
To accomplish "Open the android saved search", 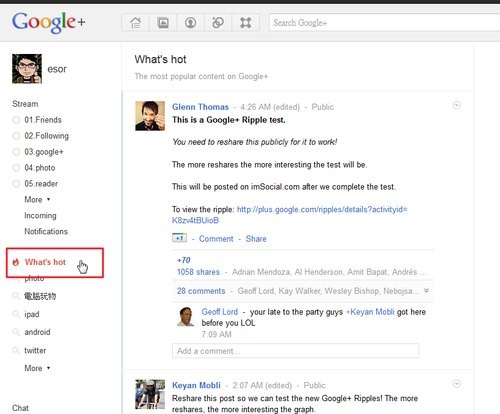I will (x=37, y=332).
